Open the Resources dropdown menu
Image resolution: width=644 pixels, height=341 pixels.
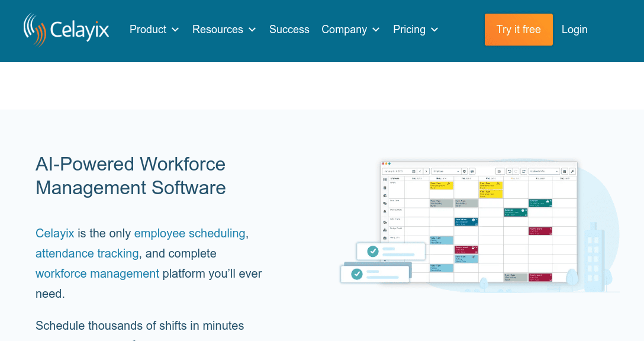[223, 29]
